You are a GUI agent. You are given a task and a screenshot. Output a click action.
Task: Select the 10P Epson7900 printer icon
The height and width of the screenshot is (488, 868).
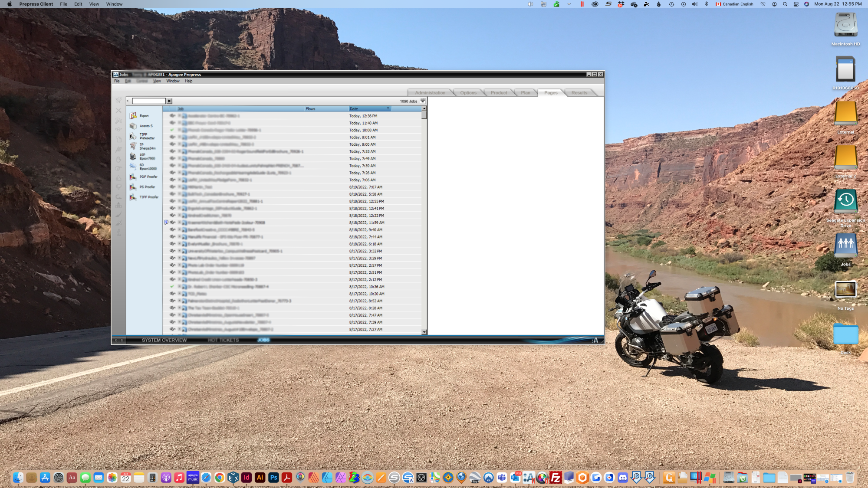click(x=133, y=157)
